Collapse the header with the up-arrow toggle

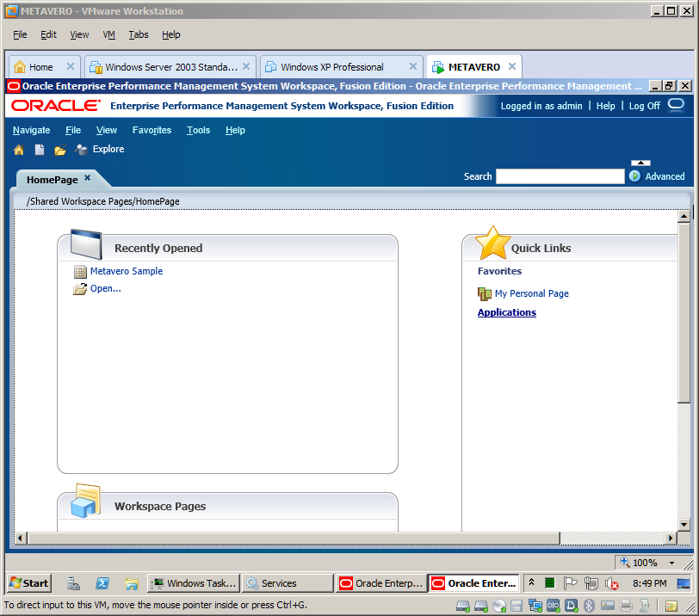(640, 163)
